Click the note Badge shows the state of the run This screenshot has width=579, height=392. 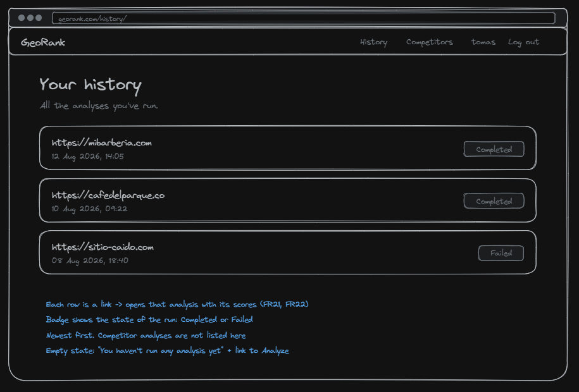(x=149, y=320)
